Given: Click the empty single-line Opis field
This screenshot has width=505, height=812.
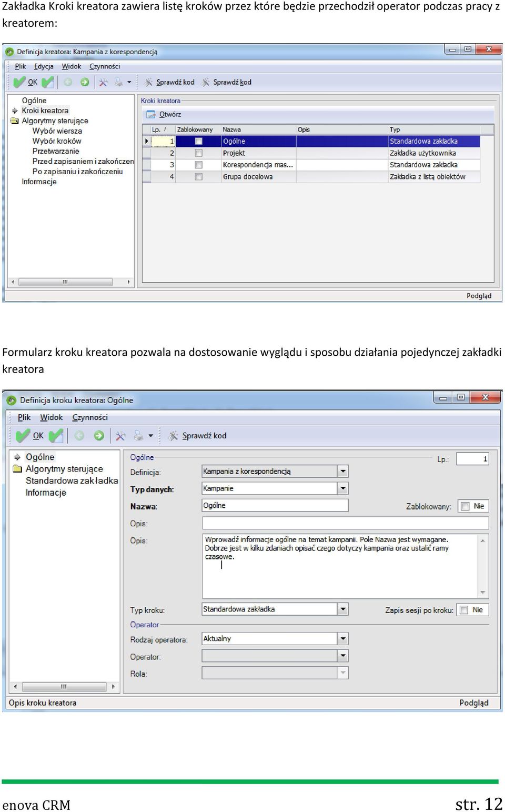Looking at the screenshot, I should tap(345, 523).
